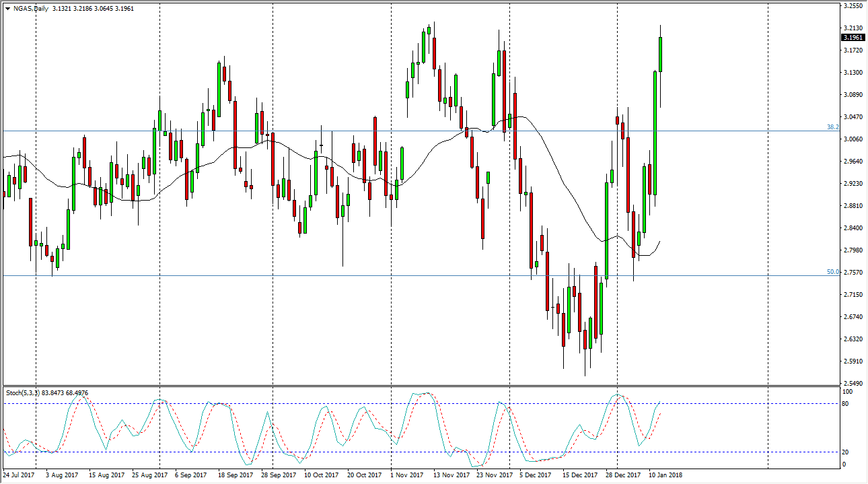The width and height of the screenshot is (868, 484).
Task: Select the current price tag 3.1961
Action: pos(853,38)
